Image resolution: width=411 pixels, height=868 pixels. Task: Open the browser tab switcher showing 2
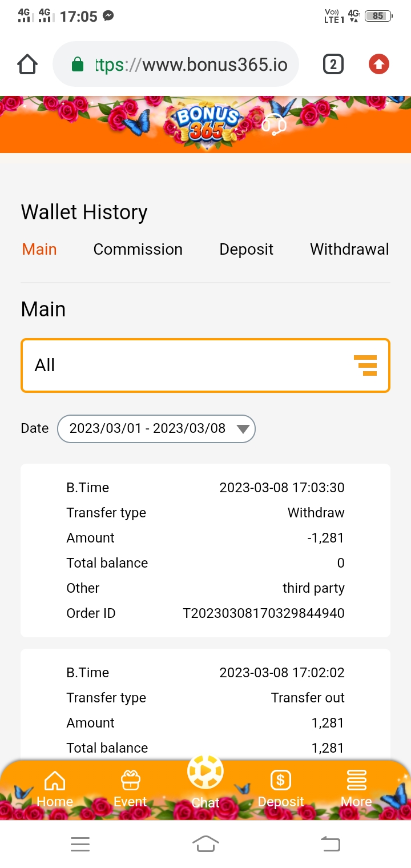(333, 65)
